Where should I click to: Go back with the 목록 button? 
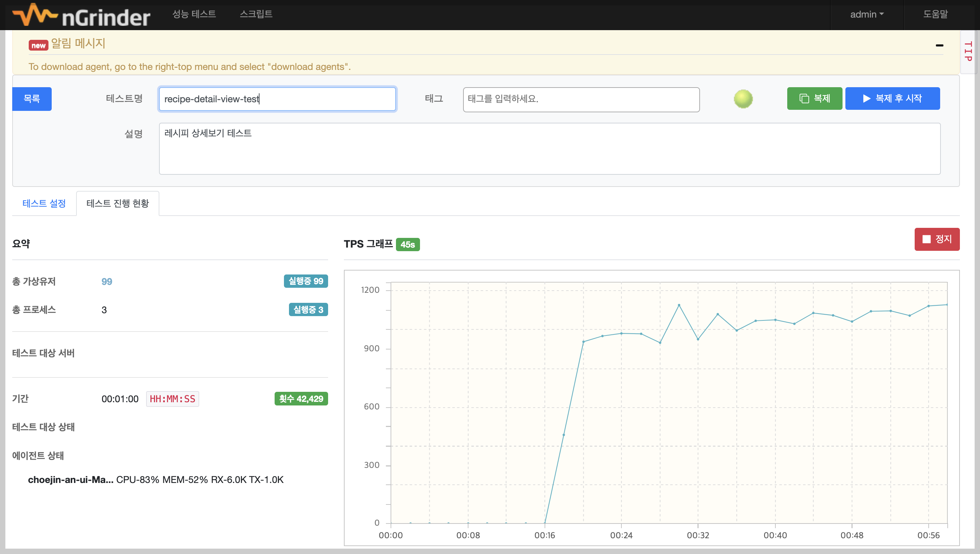(32, 99)
